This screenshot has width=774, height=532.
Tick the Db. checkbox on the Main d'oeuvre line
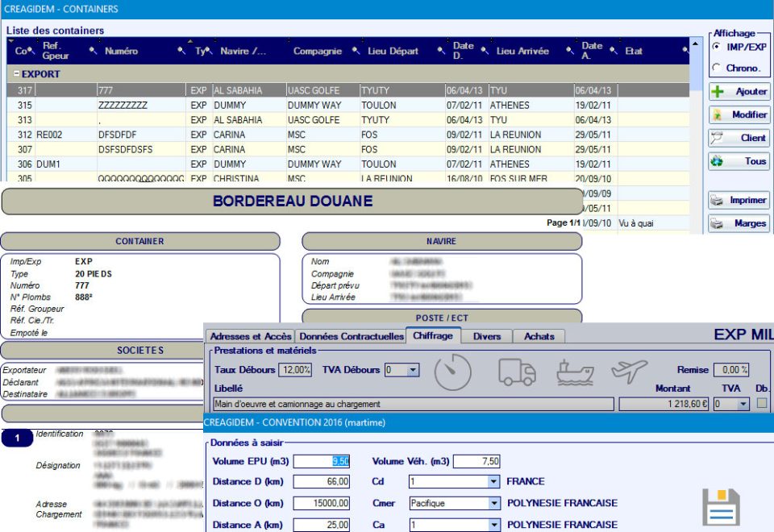tap(762, 404)
